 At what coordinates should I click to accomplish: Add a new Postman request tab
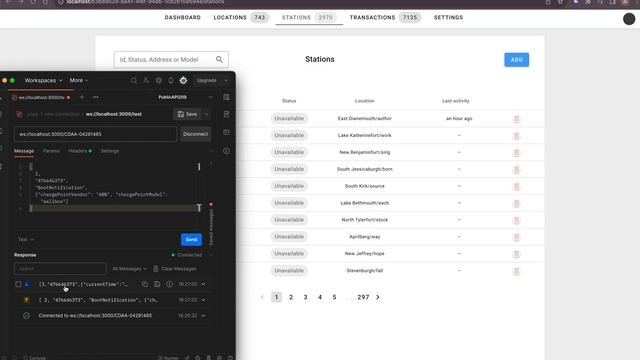pyautogui.click(x=82, y=97)
